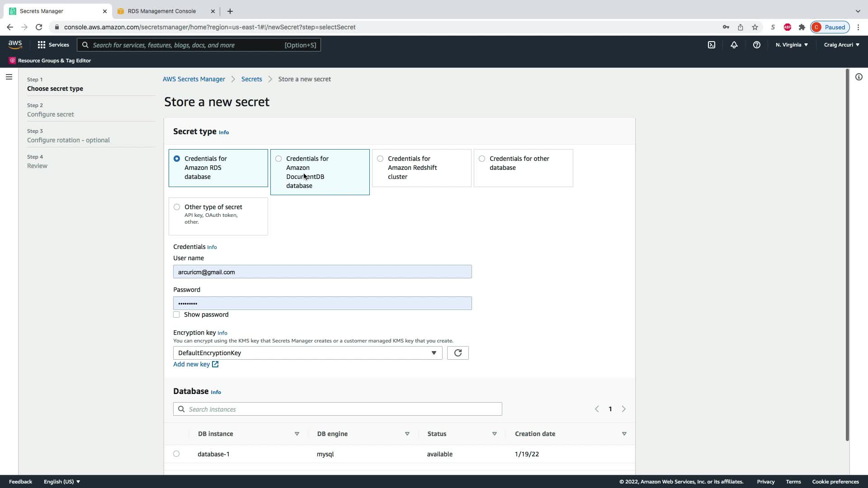Open the Services grid menu
868x488 pixels.
[53, 45]
